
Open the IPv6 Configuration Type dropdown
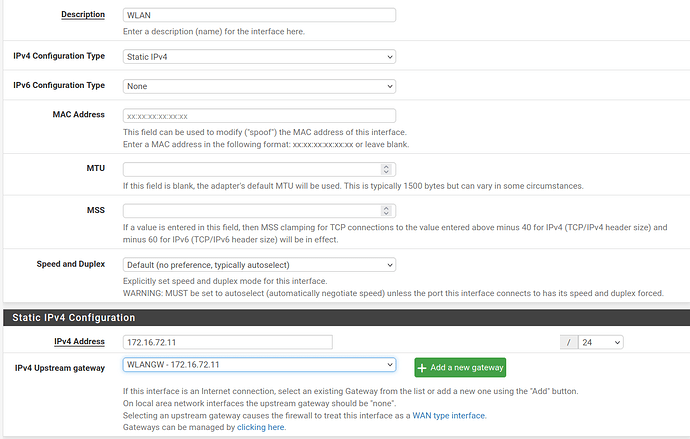tap(258, 86)
